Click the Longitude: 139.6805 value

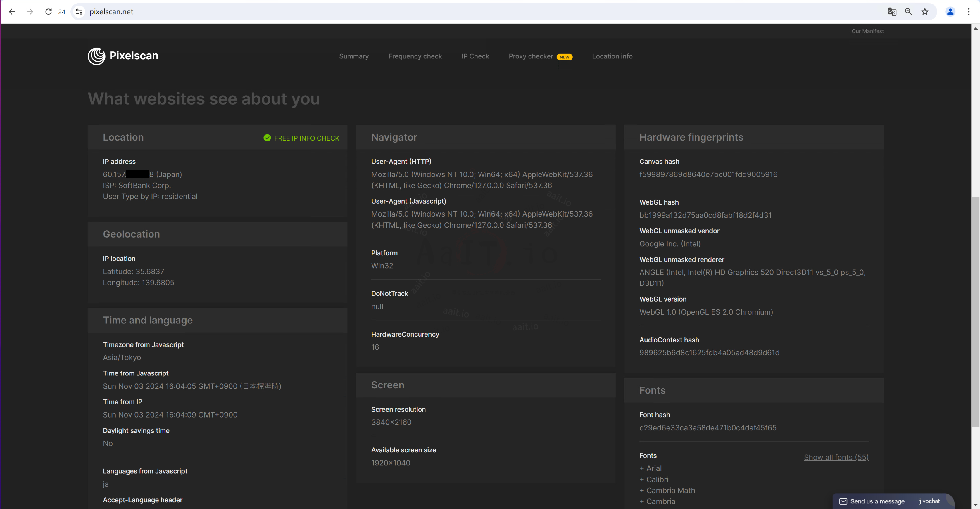[138, 283]
